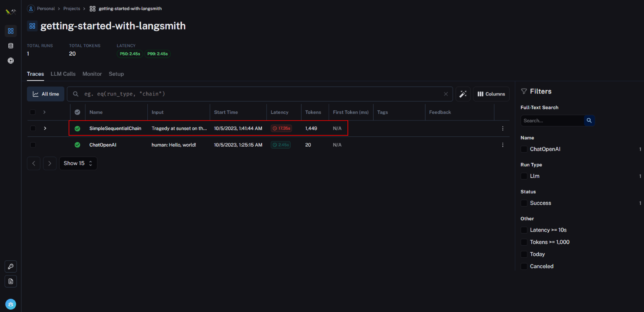Switch to the Monitor tab
This screenshot has height=312, width=644.
pos(92,74)
